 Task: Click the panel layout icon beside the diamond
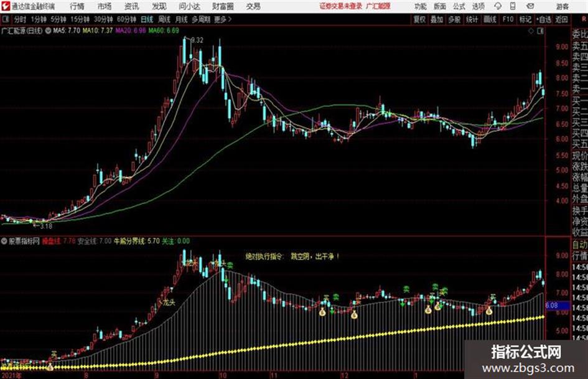[540, 31]
